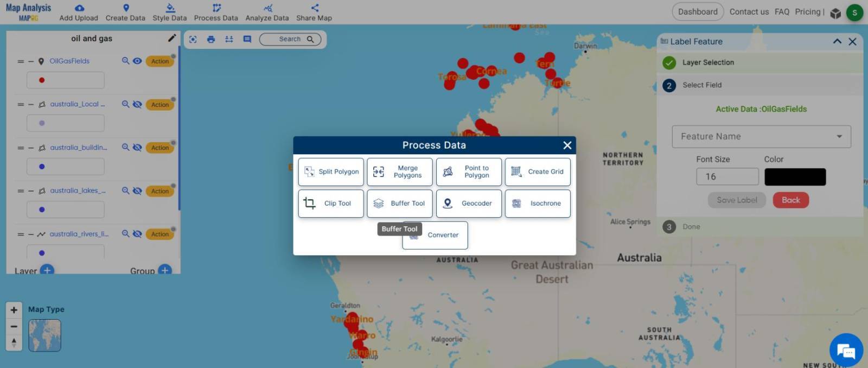The image size is (868, 368).
Task: Choose Converter tool
Action: 435,235
